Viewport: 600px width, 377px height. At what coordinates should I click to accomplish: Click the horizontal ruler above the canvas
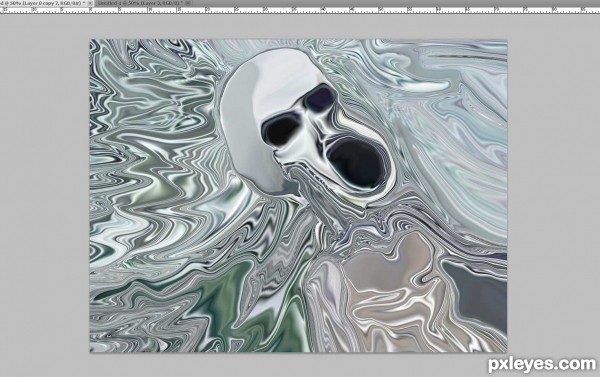click(300, 10)
